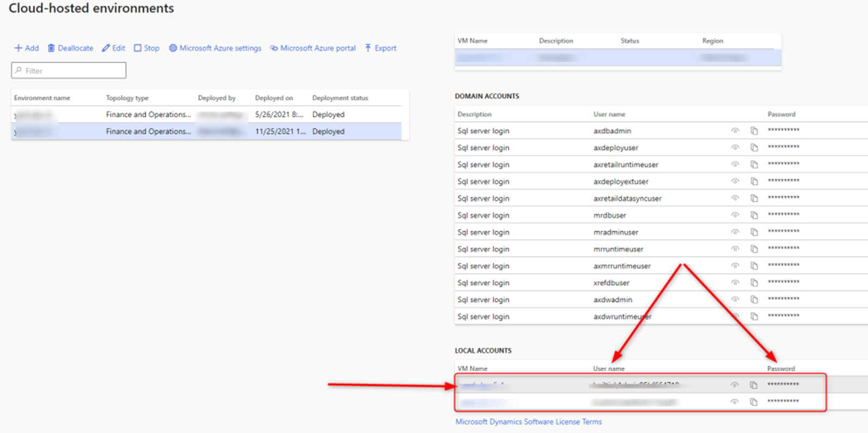Select environment deployed on 11/25/2021
The width and height of the screenshot is (868, 433).
[x=206, y=131]
